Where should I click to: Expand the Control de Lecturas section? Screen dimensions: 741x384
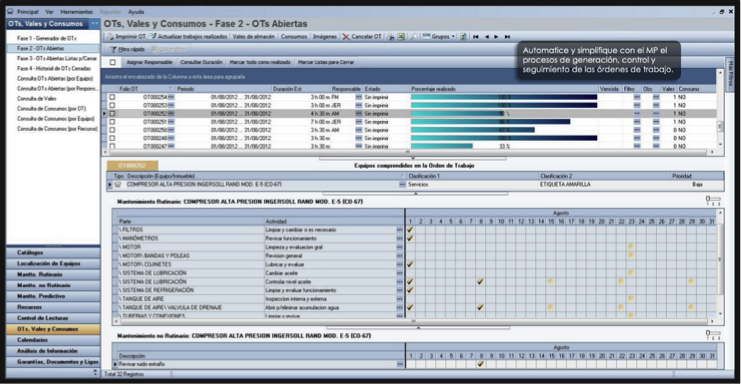pos(53,318)
